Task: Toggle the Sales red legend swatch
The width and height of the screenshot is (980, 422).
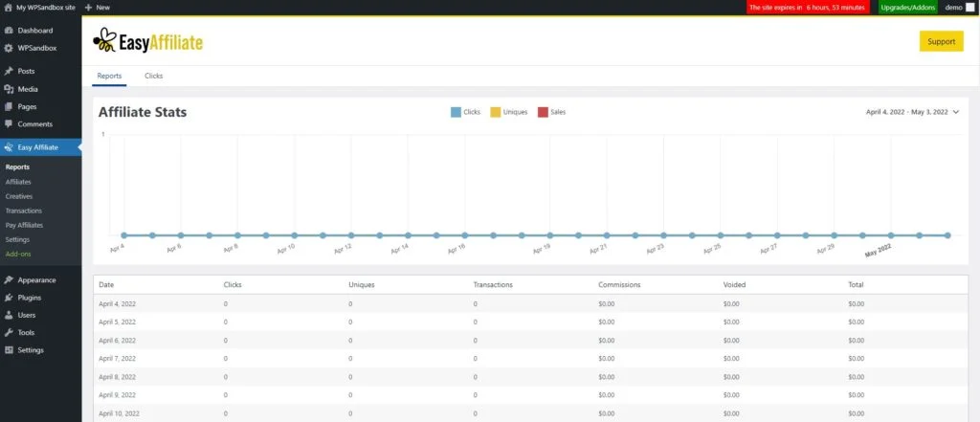Action: (x=543, y=112)
